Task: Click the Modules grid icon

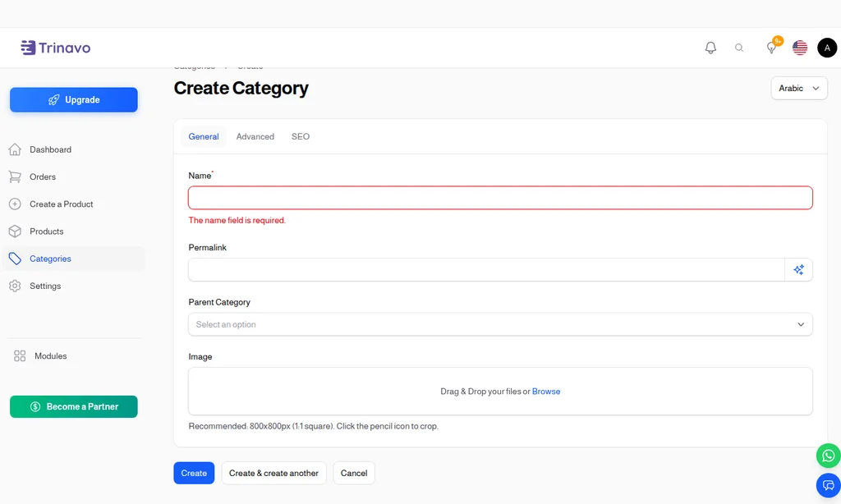Action: (x=20, y=356)
